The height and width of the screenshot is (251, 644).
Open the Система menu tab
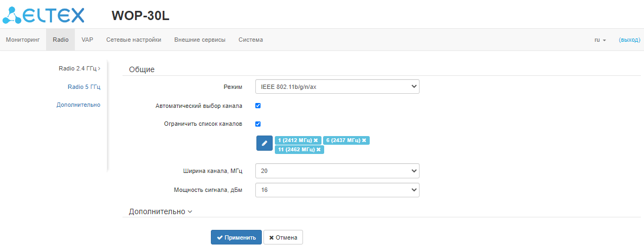point(250,40)
